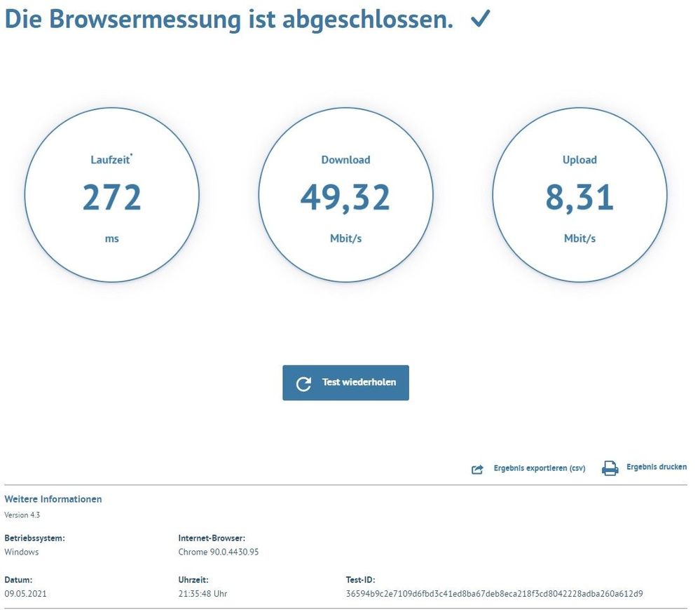Print results via Ergebnis drucken link
Viewport: 700px width, 610px height.
(655, 466)
